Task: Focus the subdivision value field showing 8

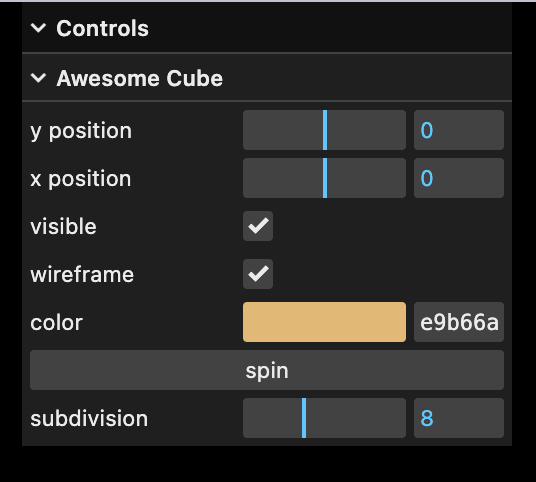Action: point(459,418)
